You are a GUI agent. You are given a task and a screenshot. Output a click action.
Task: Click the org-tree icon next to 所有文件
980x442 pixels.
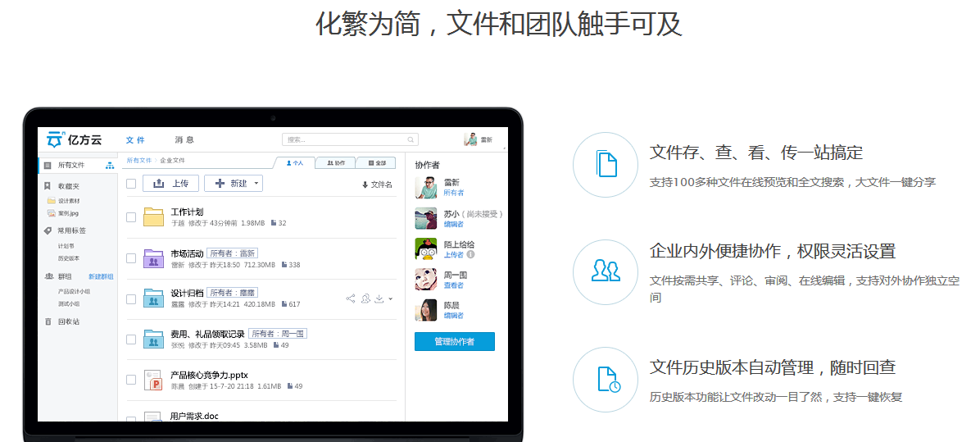point(110,166)
